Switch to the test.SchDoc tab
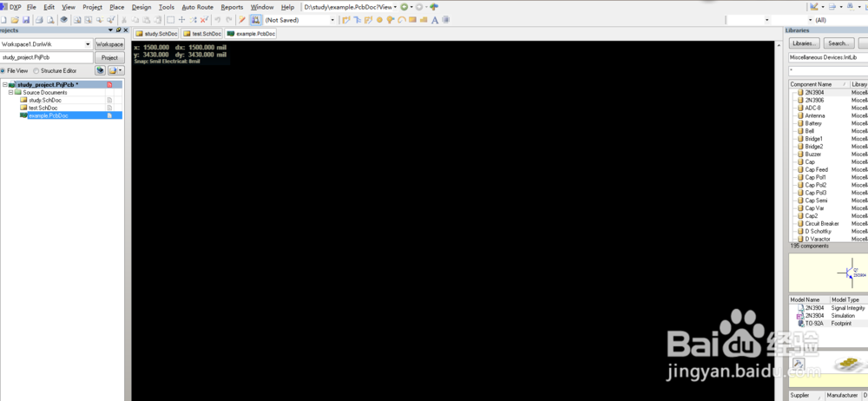 pos(202,34)
